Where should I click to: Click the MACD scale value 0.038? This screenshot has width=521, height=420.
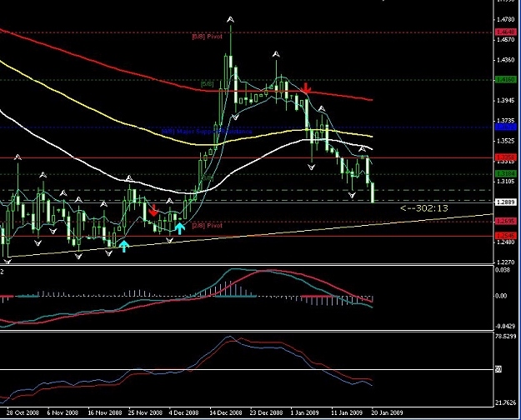pos(503,270)
